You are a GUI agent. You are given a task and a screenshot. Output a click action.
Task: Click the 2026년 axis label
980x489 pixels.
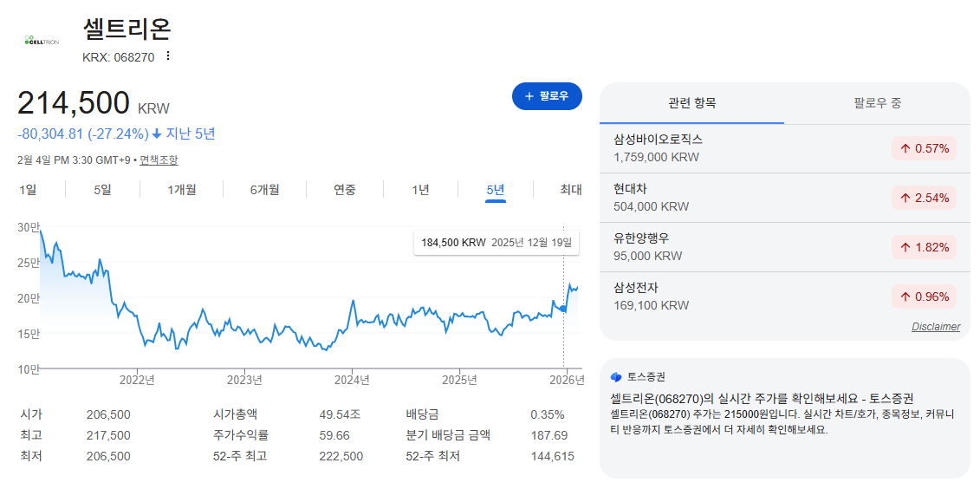(x=566, y=380)
